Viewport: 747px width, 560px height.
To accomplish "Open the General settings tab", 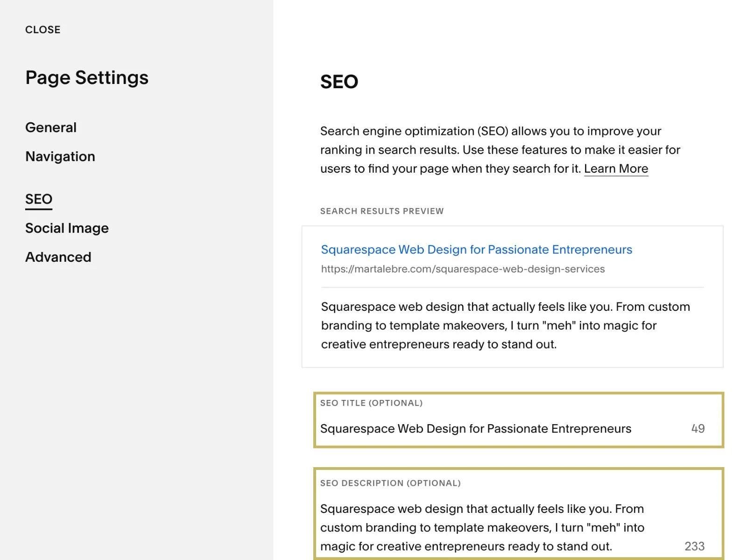I will pos(51,127).
